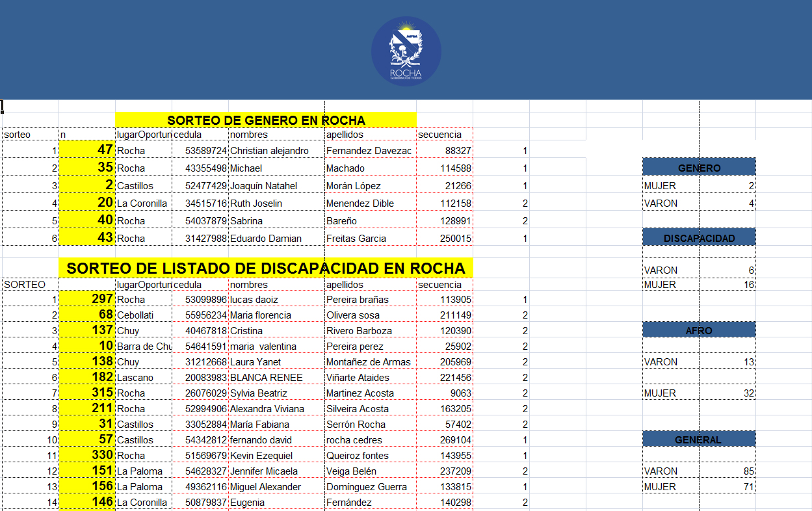
Task: Click the surname 'Bareño'
Action: 342,220
